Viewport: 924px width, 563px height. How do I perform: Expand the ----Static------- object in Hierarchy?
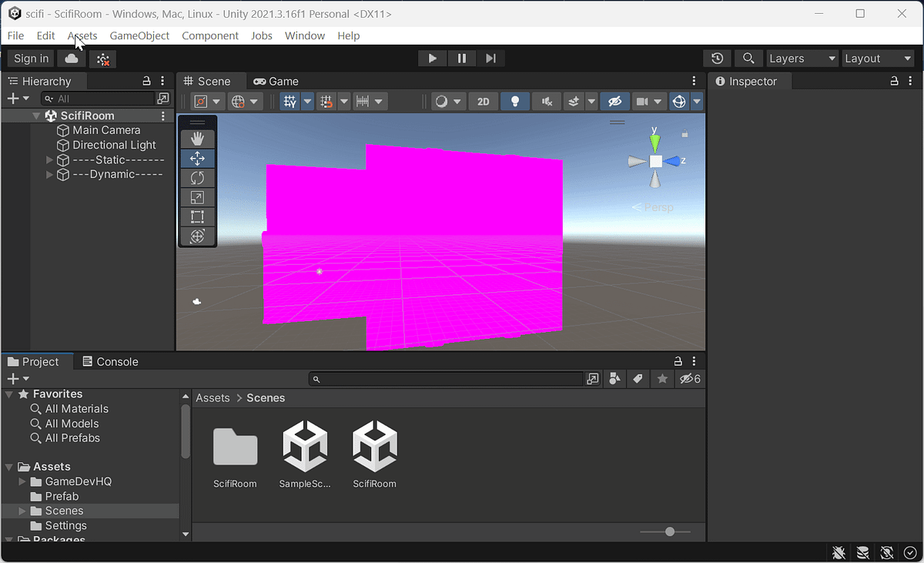coord(49,159)
